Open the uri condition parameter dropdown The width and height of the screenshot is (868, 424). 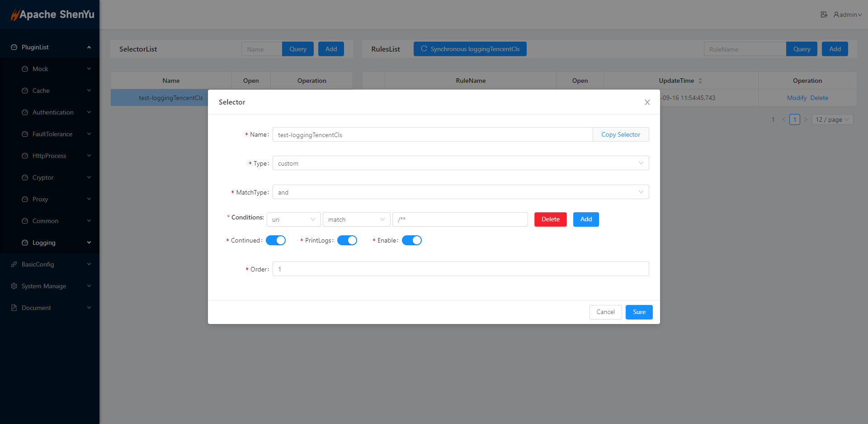point(293,219)
